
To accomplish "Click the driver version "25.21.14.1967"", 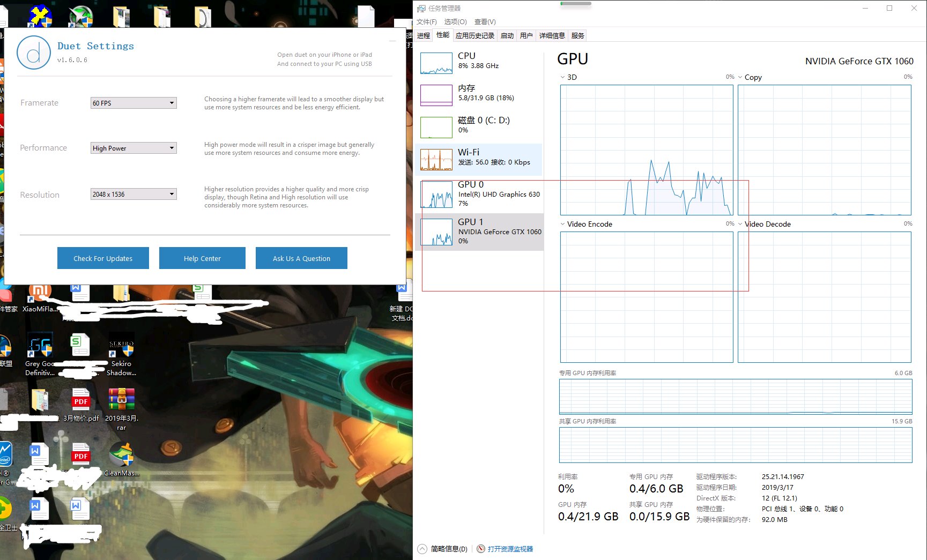I will tap(783, 476).
